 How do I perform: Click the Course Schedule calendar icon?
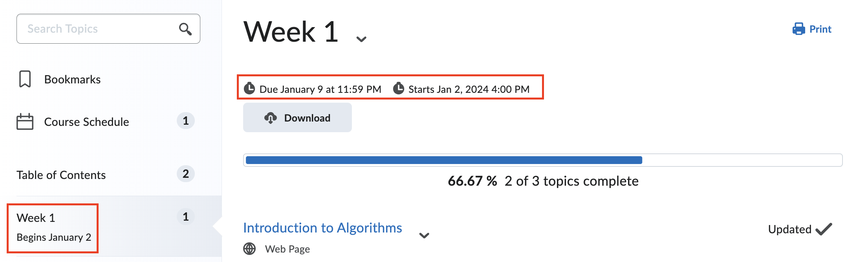[25, 122]
